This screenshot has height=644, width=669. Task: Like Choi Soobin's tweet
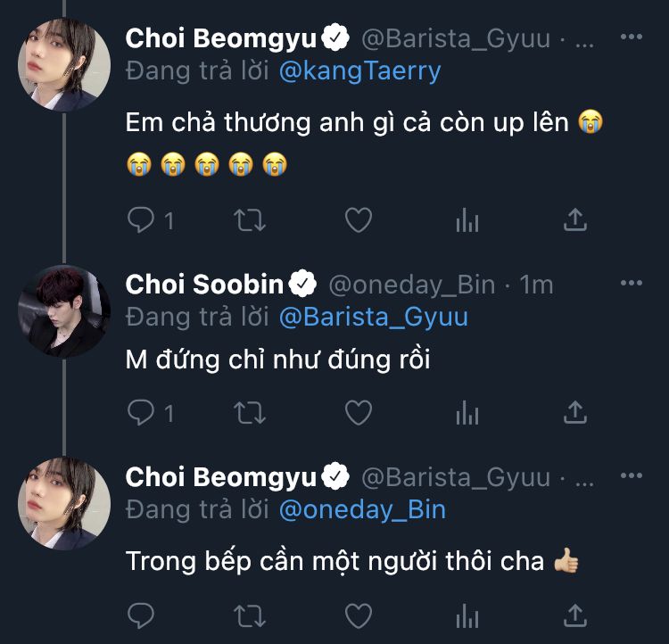(358, 412)
